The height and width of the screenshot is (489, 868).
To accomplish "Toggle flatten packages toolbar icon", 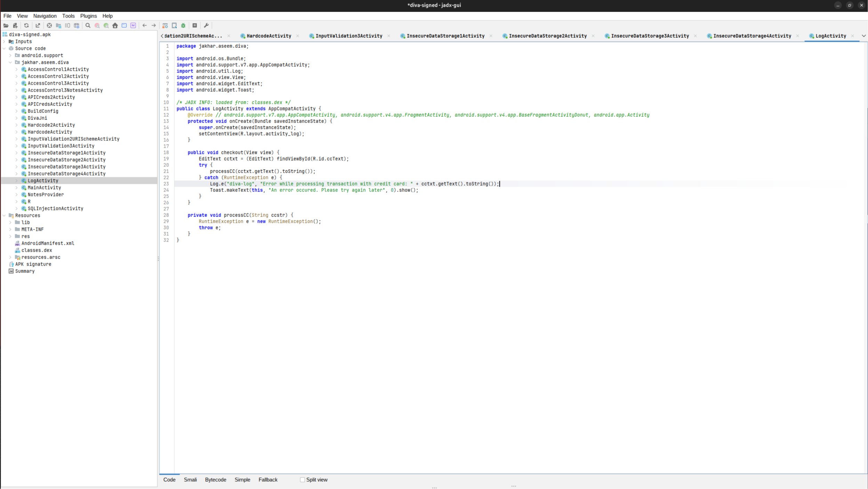I will pos(58,25).
